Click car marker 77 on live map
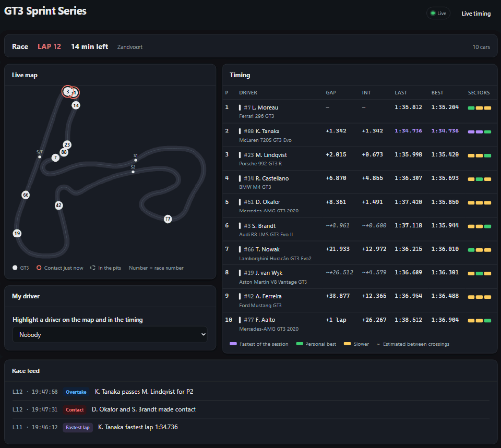 (168, 219)
